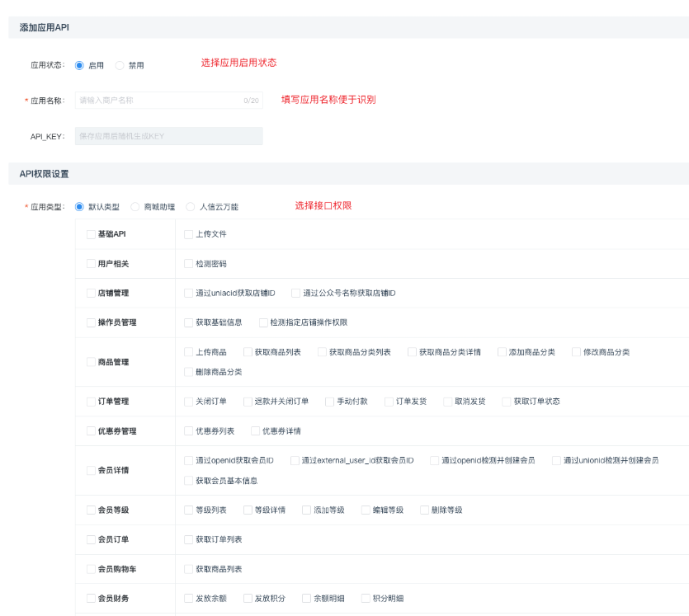Viewport: 689px width, 616px height.
Task: Select the 禁用 radio button
Action: tap(120, 65)
